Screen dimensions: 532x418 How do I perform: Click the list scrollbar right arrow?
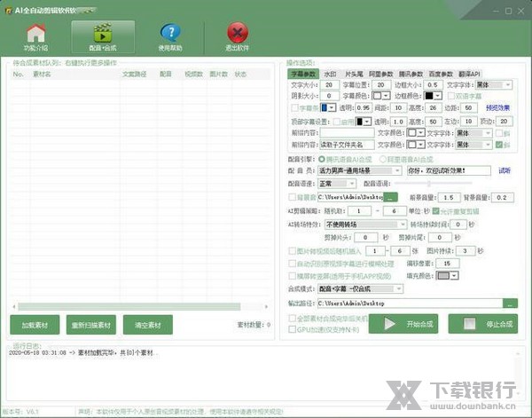[x=266, y=307]
